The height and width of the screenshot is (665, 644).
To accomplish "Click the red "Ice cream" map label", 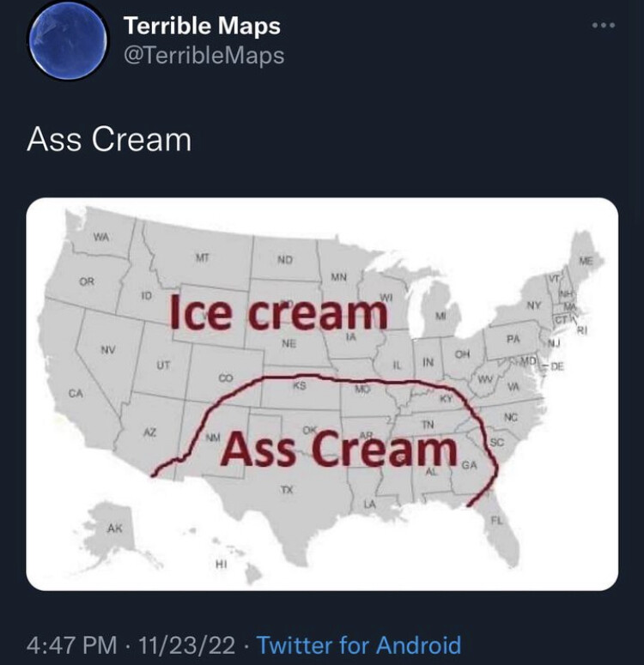I will pyautogui.click(x=278, y=314).
